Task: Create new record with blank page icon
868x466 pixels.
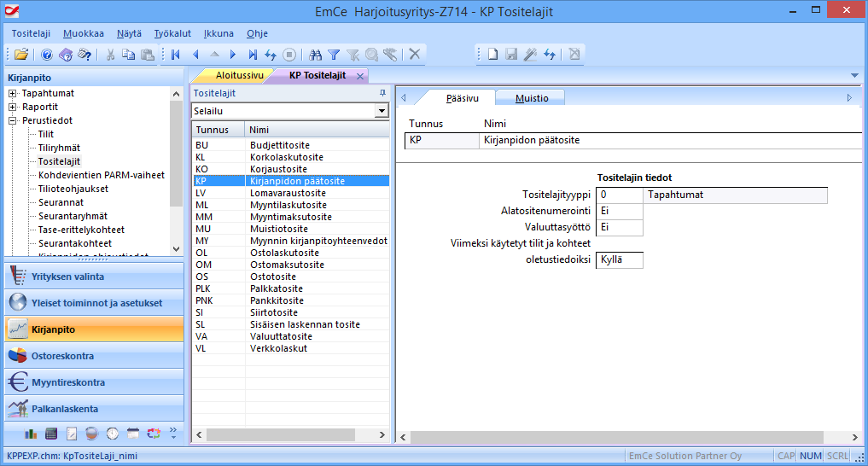Action: [x=492, y=54]
